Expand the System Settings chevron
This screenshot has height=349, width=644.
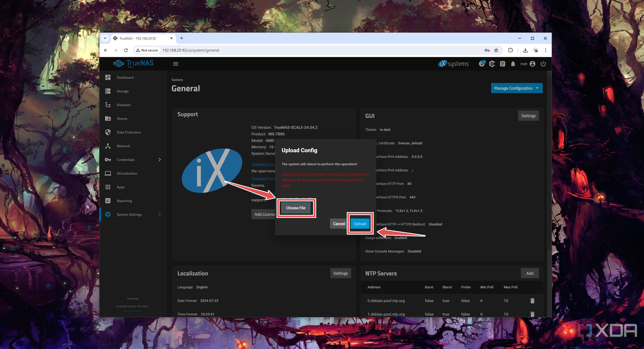pos(159,214)
